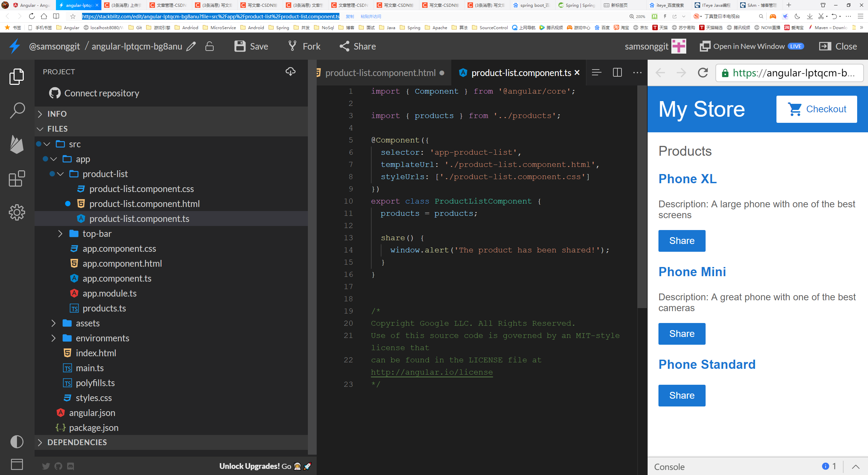The image size is (868, 475).
Task: Open the Discord icon in footer
Action: coord(71,466)
